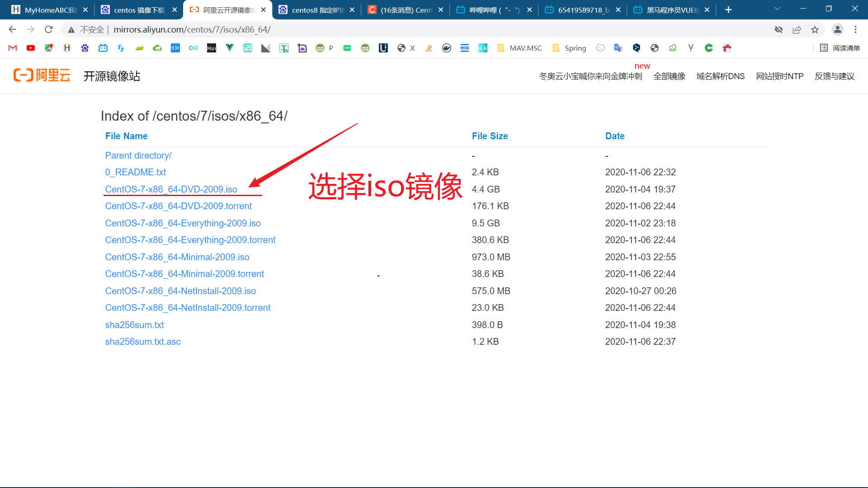
Task: Open the Stack Overflow bookmark icon
Action: (x=429, y=48)
